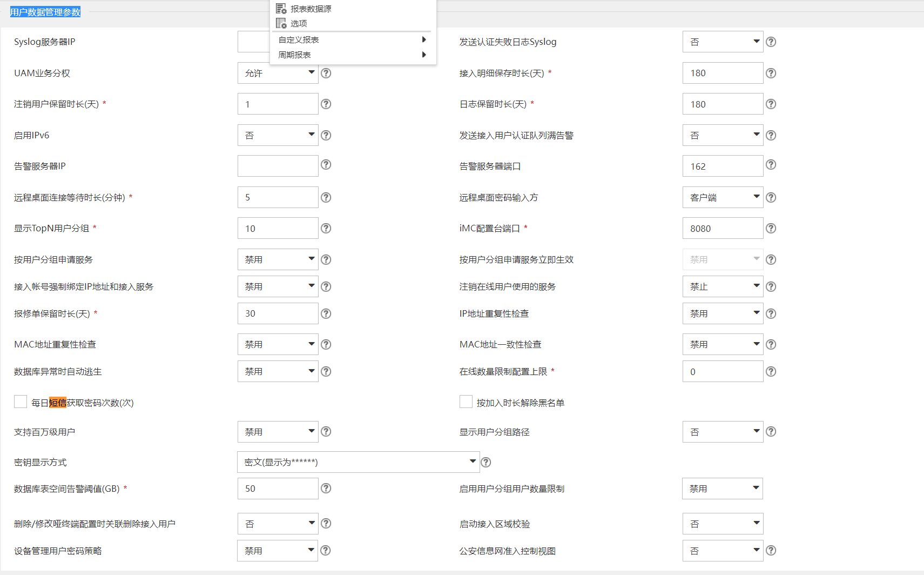Open help for iMC配置台端口
Screen dimensions: 924x575
pyautogui.click(x=771, y=228)
